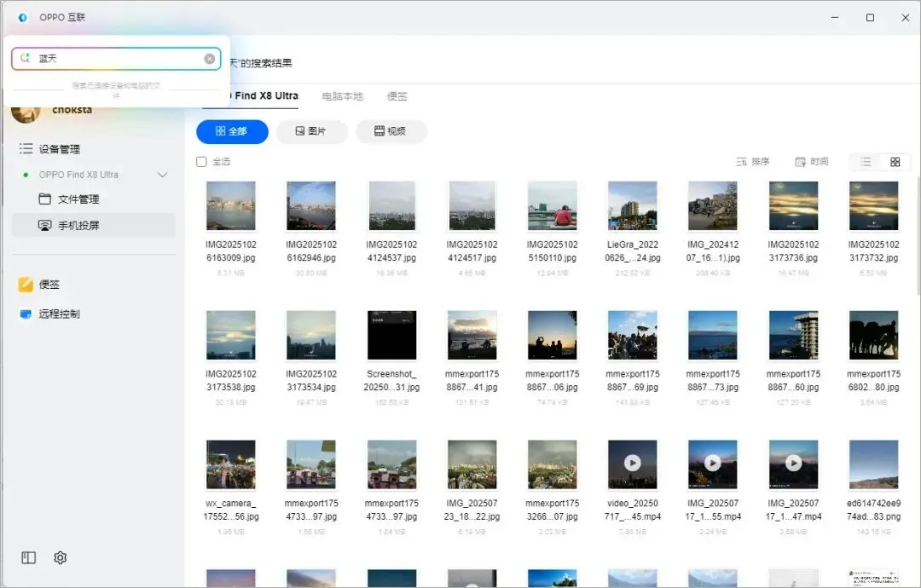921x588 pixels.
Task: Collapse the OPPO Find X8 Ultra device list
Action: coord(163,175)
